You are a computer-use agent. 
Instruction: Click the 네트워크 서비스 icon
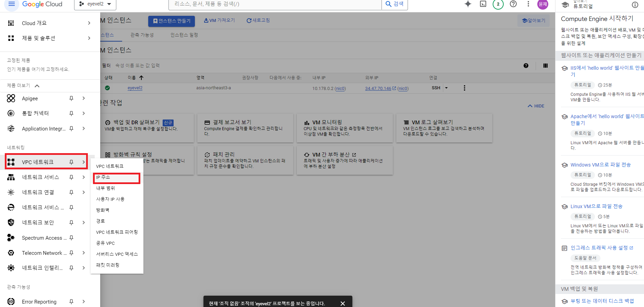point(11,177)
